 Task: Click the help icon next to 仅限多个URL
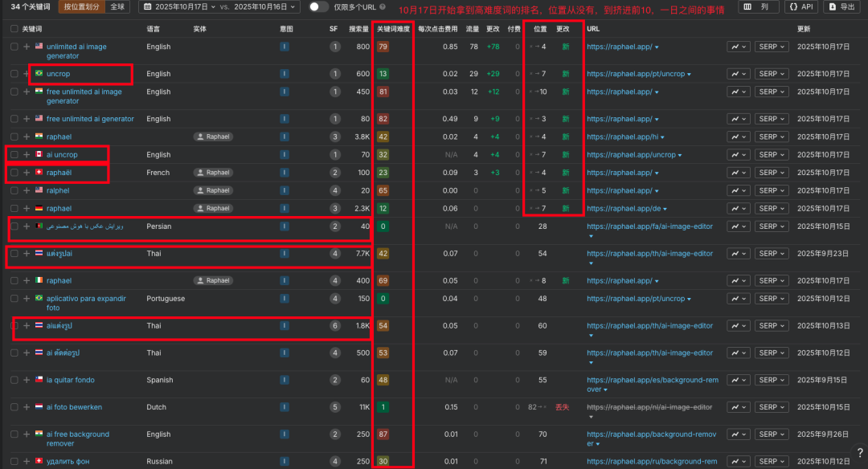383,7
